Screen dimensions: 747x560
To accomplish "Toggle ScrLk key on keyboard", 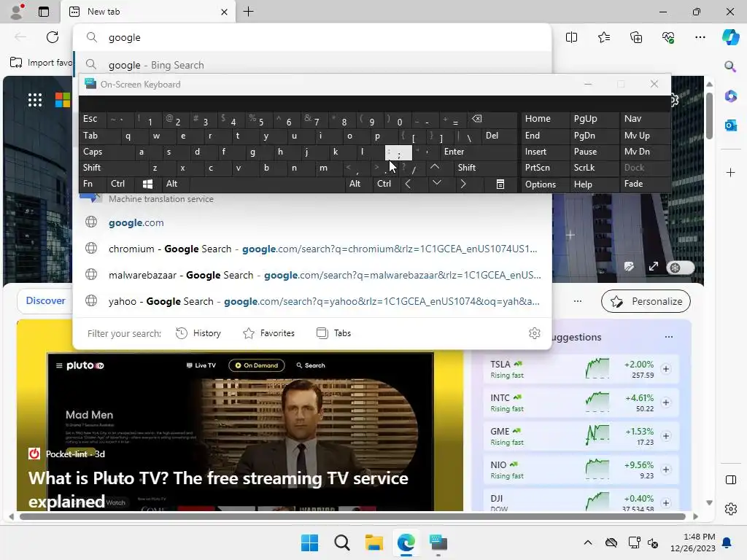I will (594, 168).
